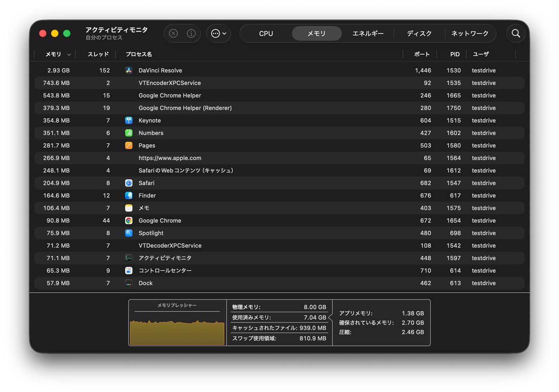Switch to the CPU tab
559x392 pixels.
(x=266, y=34)
